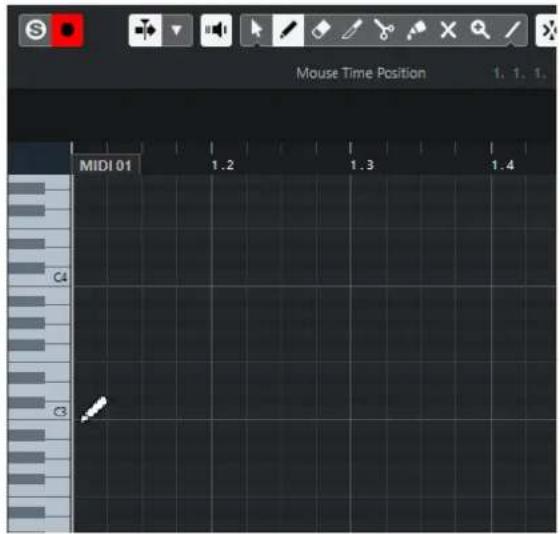Click ruler position 1.3
The width and height of the screenshot is (560, 534).
pos(362,165)
